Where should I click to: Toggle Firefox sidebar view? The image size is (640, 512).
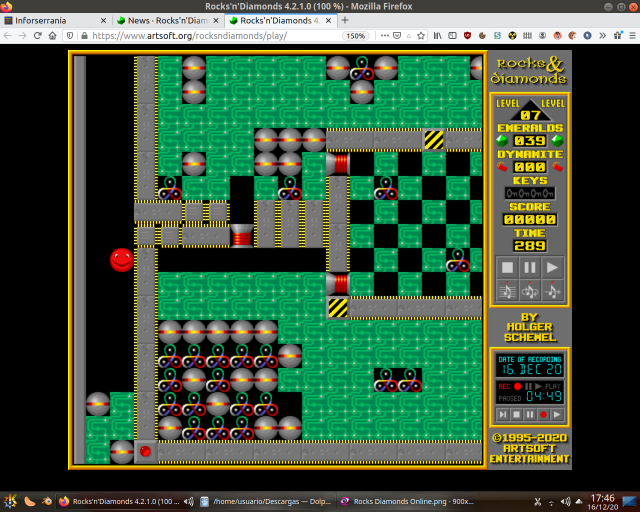(x=452, y=36)
